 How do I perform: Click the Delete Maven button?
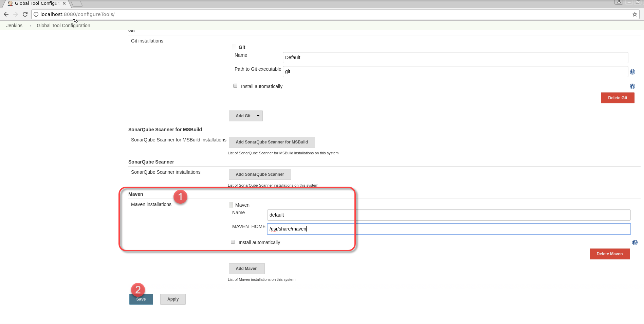coord(610,254)
